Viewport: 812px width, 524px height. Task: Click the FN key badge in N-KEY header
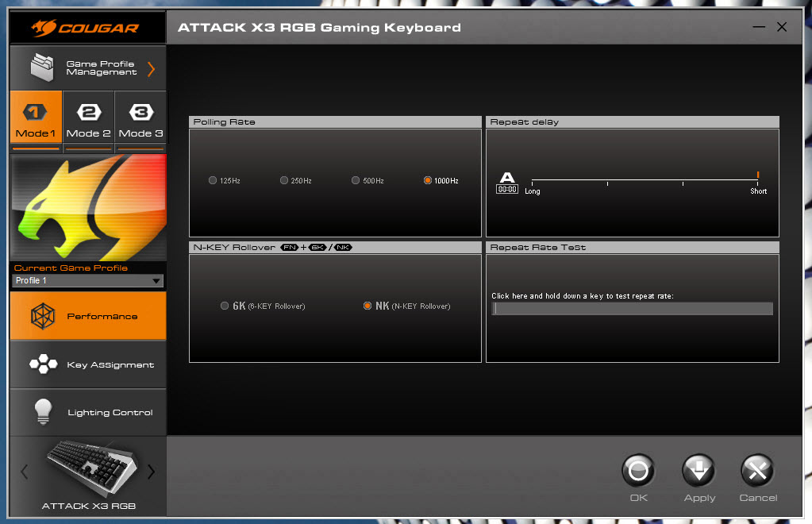click(x=290, y=248)
